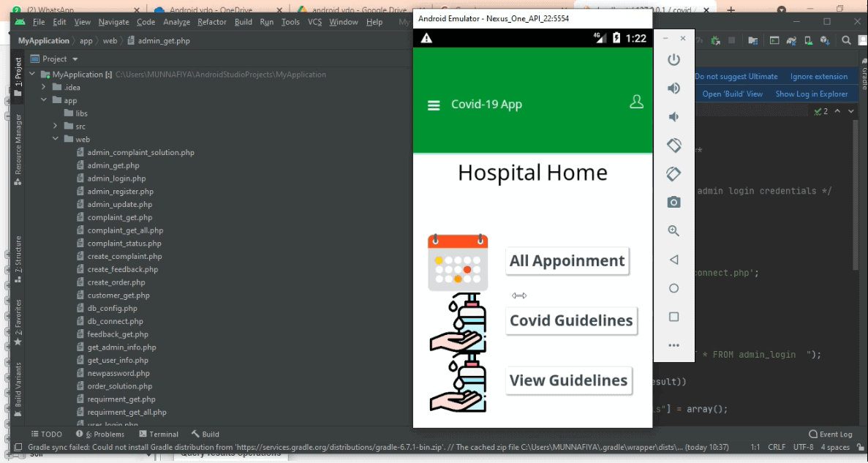Click the Search Everywhere magnifier in toolbar
The image size is (868, 463).
click(x=846, y=41)
